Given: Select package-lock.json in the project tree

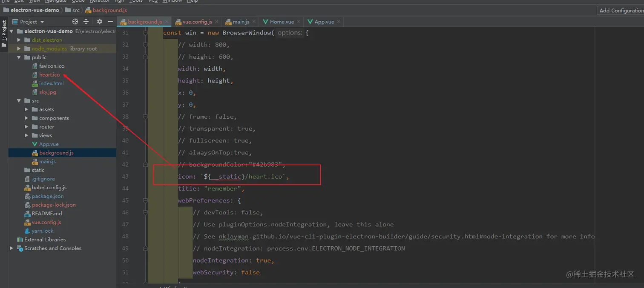Looking at the screenshot, I should click(x=54, y=205).
